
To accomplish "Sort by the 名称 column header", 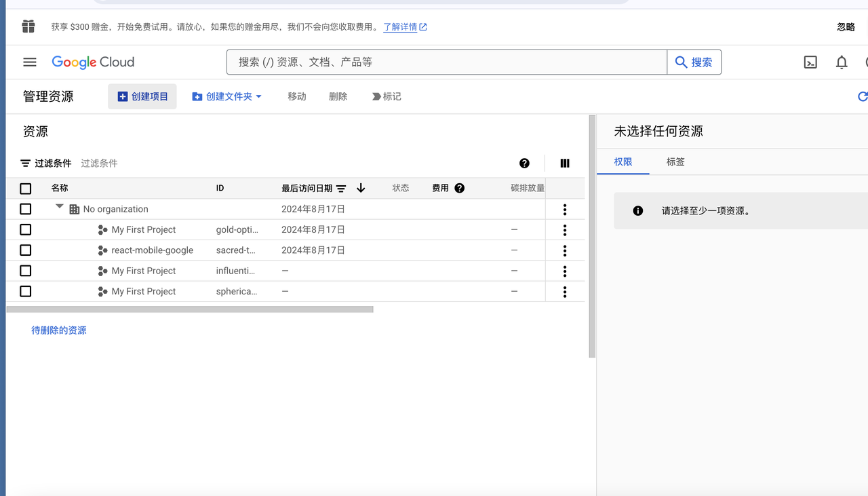I will [x=60, y=188].
